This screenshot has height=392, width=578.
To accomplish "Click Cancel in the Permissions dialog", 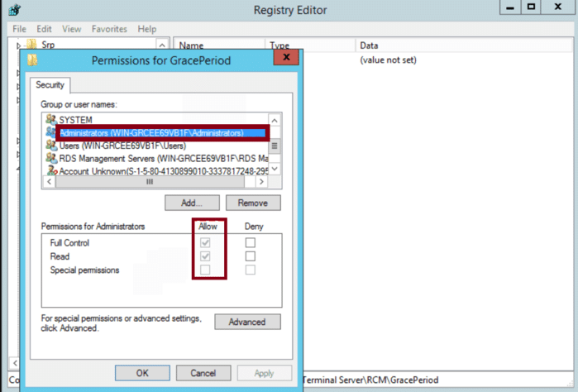I will click(x=203, y=373).
